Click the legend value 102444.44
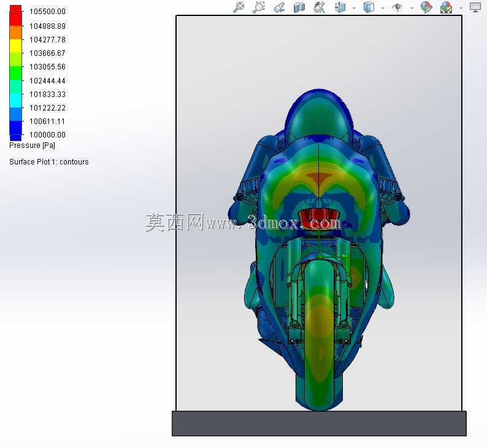The width and height of the screenshot is (487, 448). tap(47, 81)
